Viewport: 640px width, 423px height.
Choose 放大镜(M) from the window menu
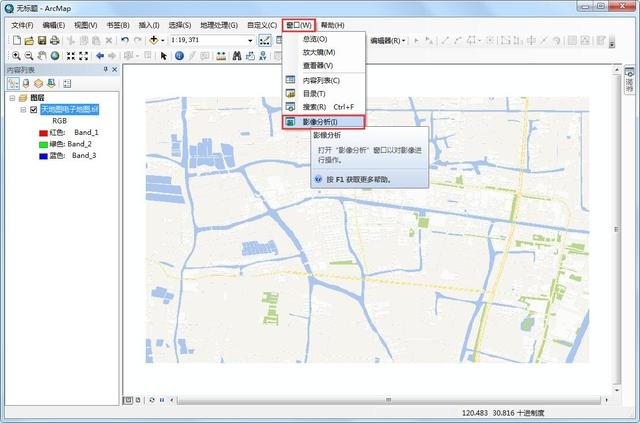(x=324, y=52)
